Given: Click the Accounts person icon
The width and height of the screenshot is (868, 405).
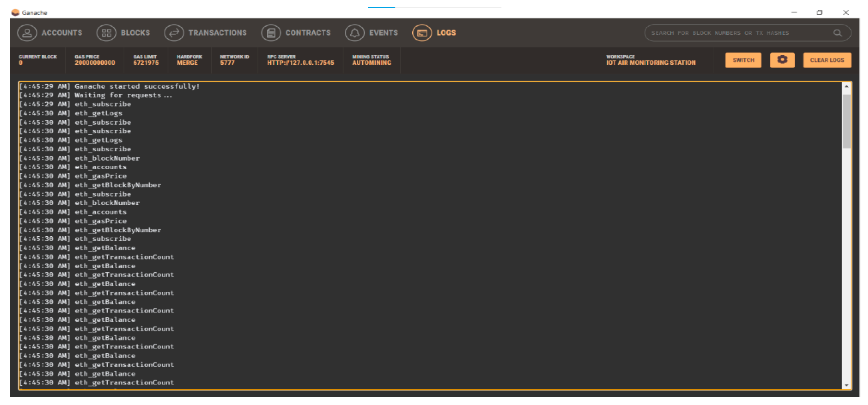Looking at the screenshot, I should [x=27, y=33].
